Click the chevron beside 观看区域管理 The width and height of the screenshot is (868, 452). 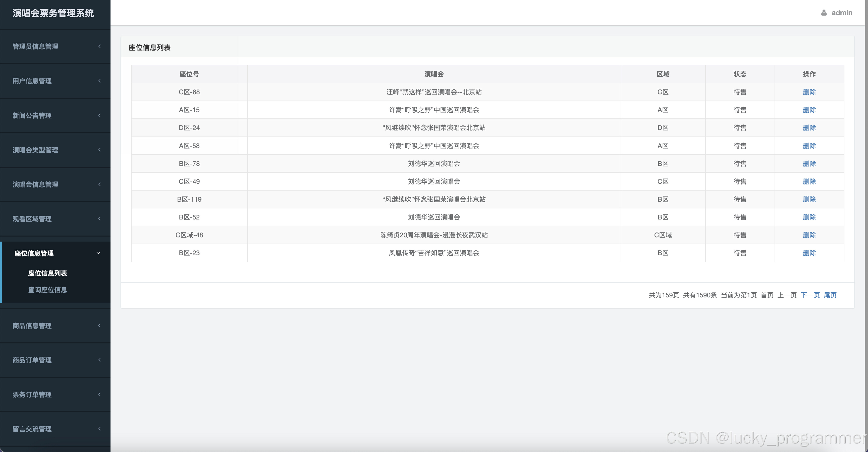click(99, 218)
